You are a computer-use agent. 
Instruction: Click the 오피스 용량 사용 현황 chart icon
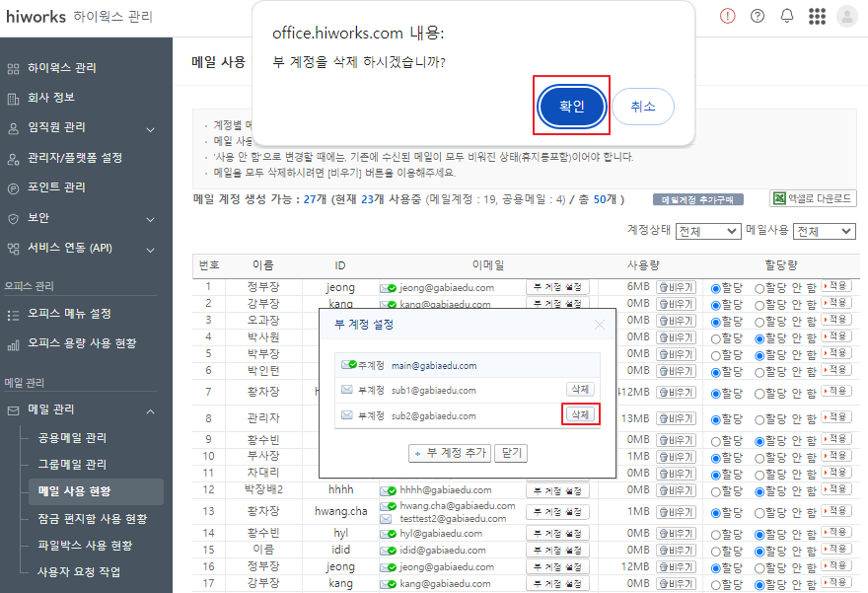[x=13, y=345]
